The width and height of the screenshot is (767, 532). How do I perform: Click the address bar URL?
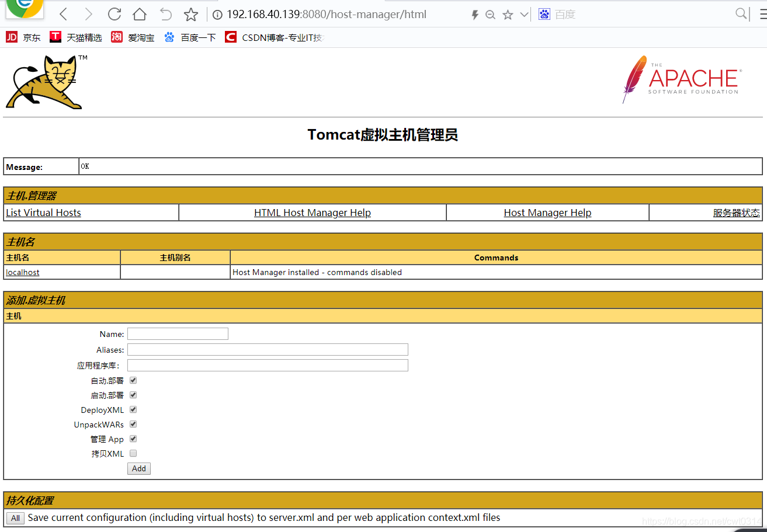pyautogui.click(x=327, y=15)
